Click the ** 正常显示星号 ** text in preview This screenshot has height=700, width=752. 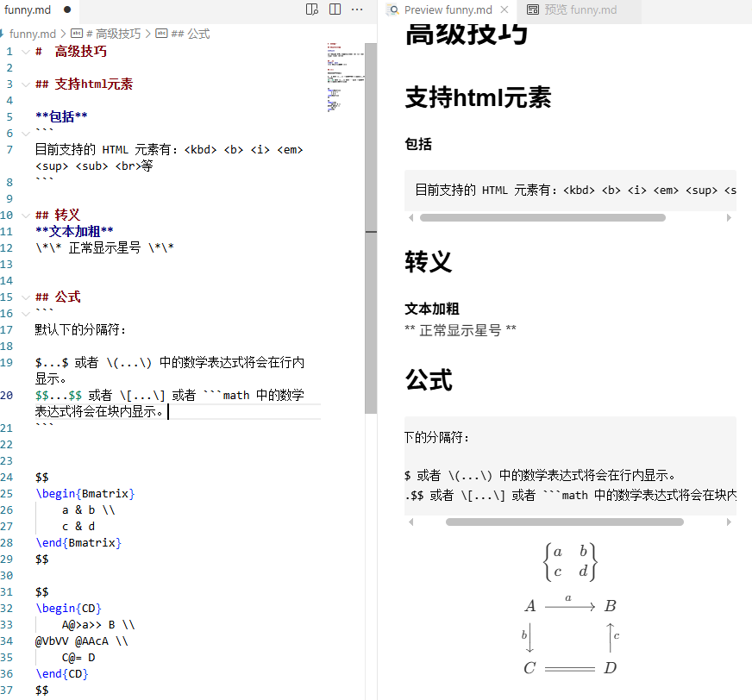pyautogui.click(x=461, y=330)
